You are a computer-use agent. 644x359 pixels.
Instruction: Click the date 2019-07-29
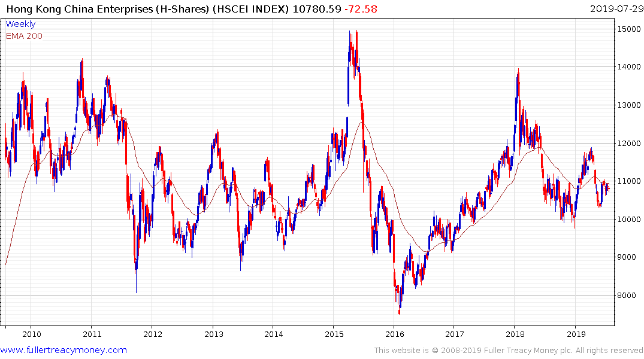pos(616,9)
